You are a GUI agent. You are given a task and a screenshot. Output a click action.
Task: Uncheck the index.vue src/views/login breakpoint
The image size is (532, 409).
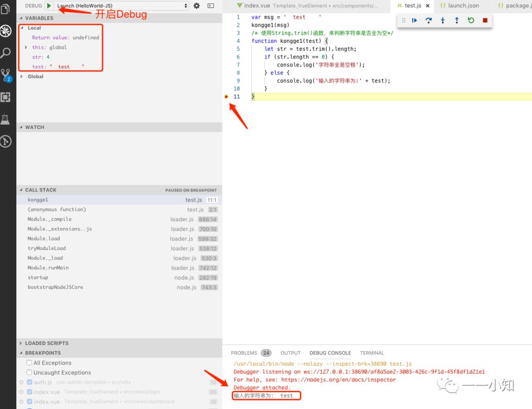(x=30, y=392)
